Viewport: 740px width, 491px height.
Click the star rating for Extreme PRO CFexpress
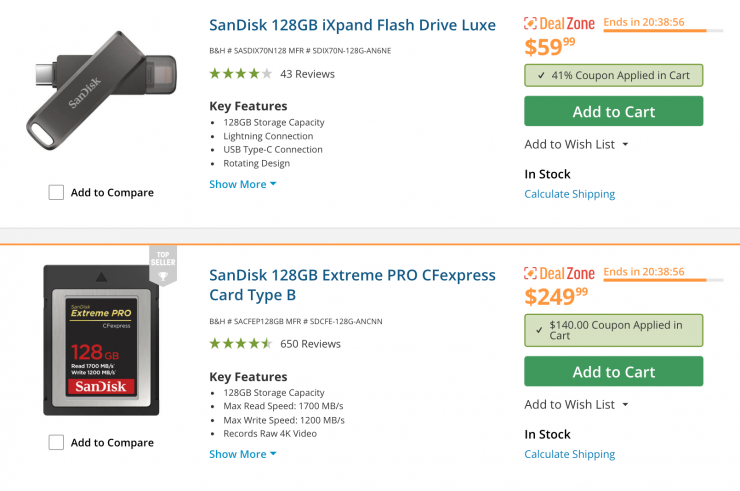pyautogui.click(x=240, y=343)
